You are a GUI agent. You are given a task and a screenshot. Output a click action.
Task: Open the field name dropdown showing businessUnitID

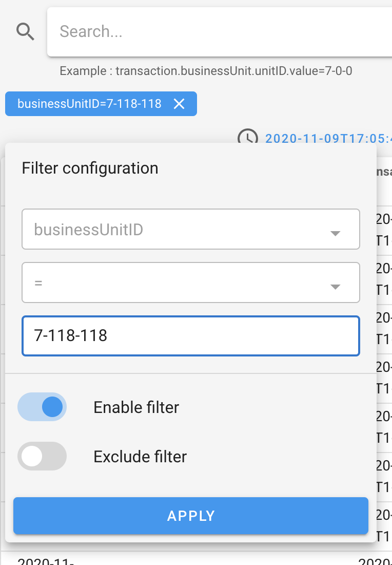[190, 229]
